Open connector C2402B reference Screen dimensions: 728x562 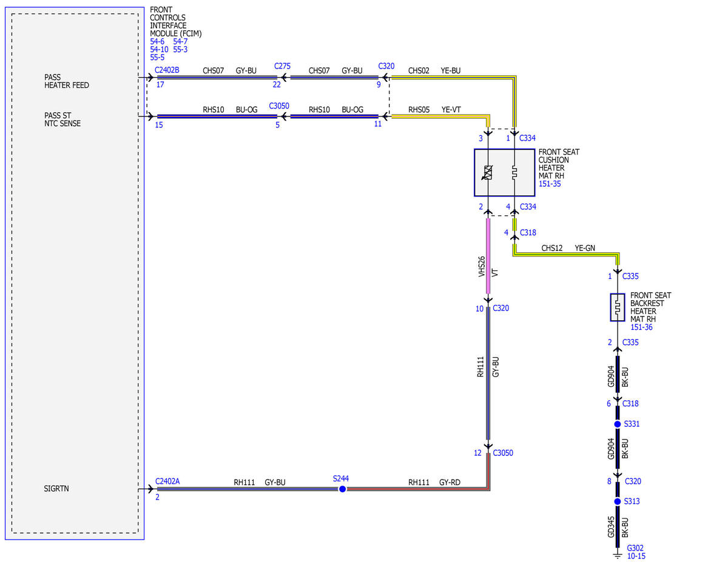click(x=167, y=70)
